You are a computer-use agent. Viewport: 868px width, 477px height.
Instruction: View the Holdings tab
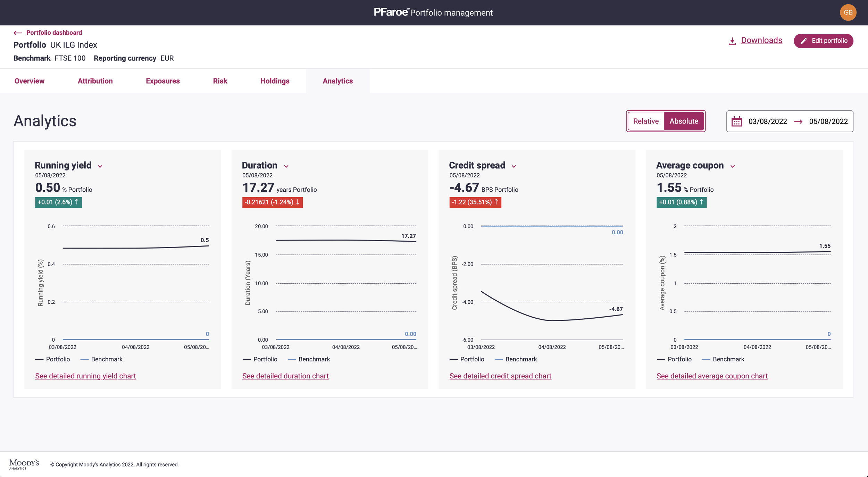click(x=275, y=81)
